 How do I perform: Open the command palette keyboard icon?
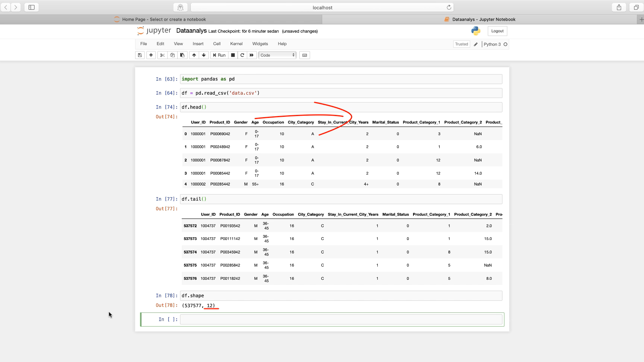[305, 55]
